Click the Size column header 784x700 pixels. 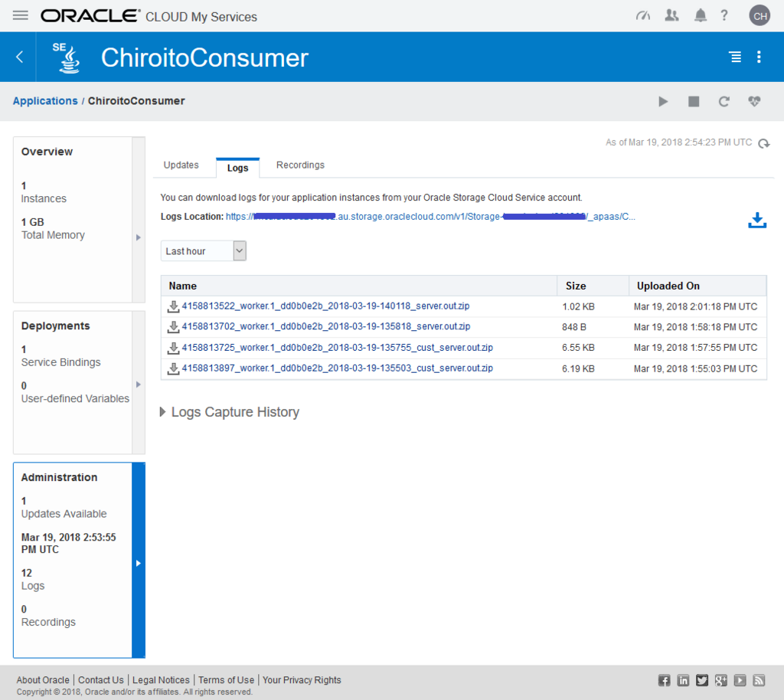tap(593, 286)
